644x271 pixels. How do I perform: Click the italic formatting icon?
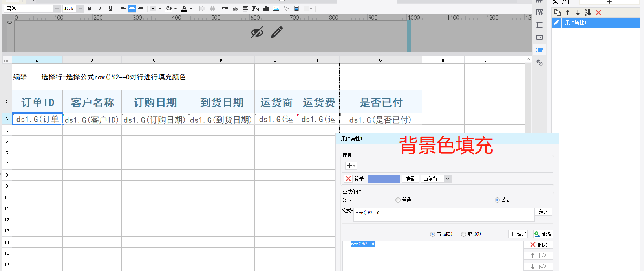click(x=100, y=8)
